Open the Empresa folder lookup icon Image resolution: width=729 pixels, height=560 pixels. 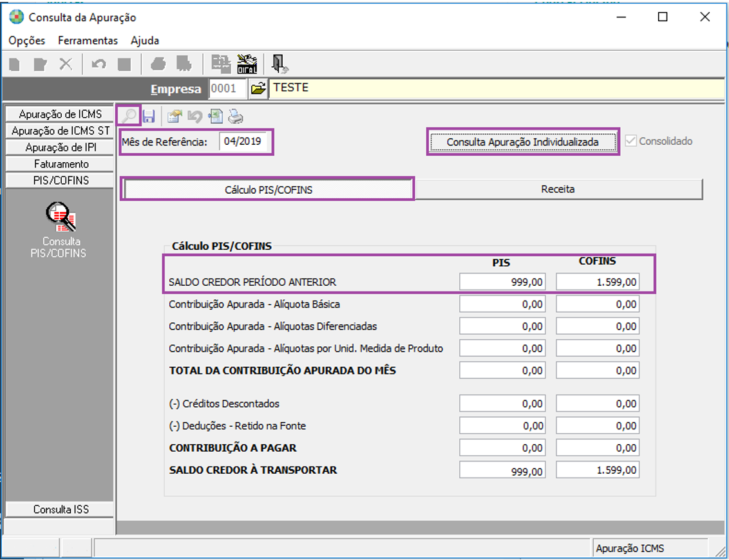pyautogui.click(x=258, y=89)
